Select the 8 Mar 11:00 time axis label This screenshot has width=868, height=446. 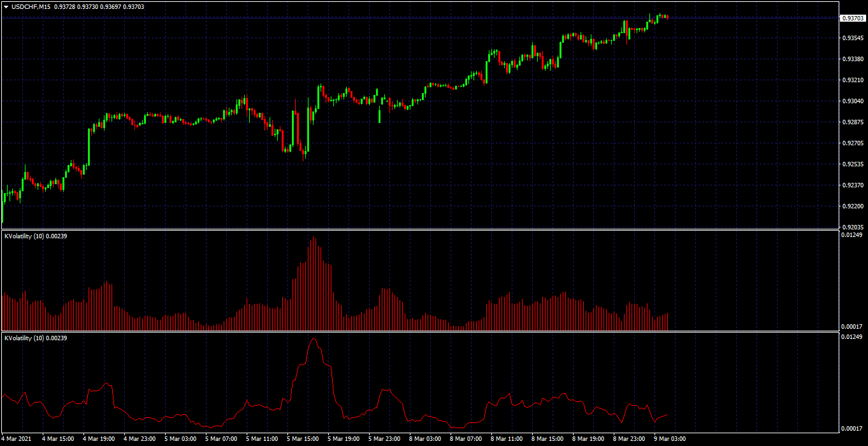click(x=507, y=439)
